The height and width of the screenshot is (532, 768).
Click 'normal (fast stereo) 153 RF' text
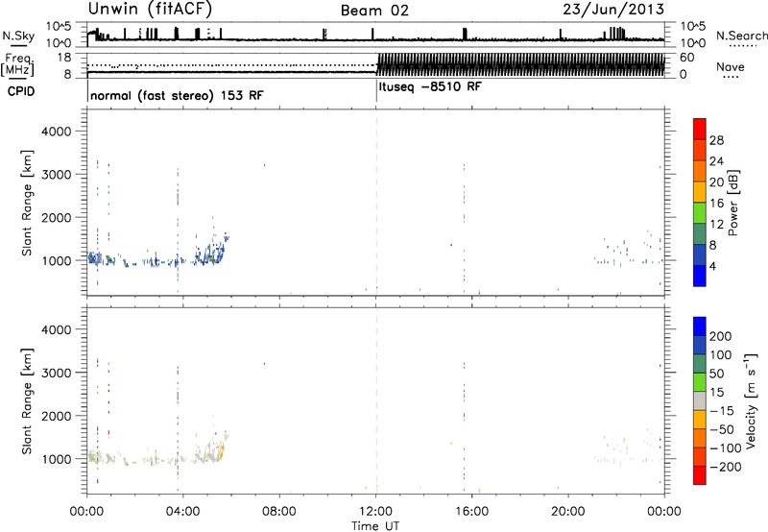(x=177, y=95)
